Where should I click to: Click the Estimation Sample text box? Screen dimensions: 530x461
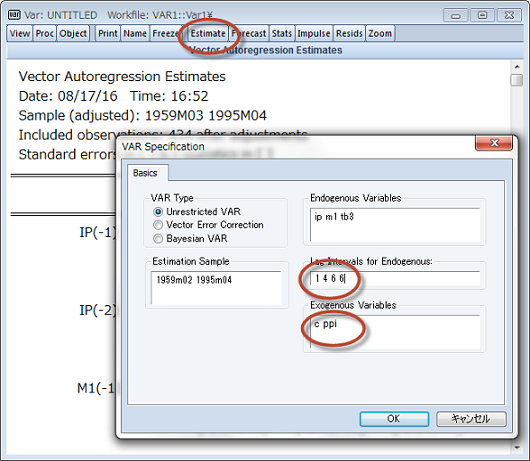pyautogui.click(x=216, y=288)
